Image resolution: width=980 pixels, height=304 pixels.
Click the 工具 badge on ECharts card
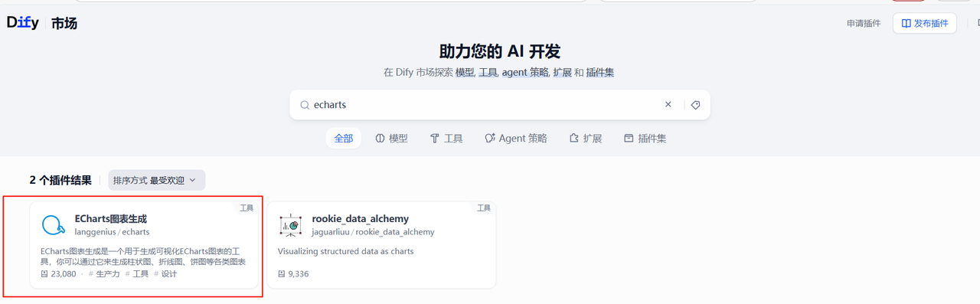[x=247, y=208]
